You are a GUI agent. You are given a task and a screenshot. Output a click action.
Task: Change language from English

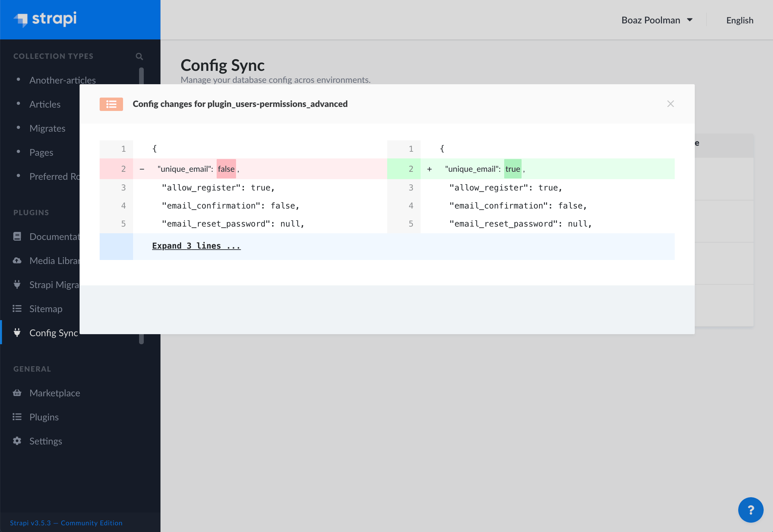[740, 20]
